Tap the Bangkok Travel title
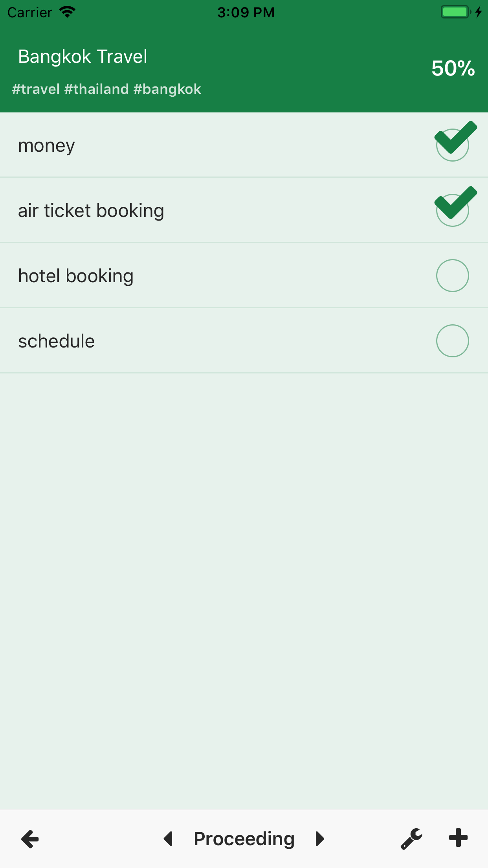488x868 pixels. (83, 57)
